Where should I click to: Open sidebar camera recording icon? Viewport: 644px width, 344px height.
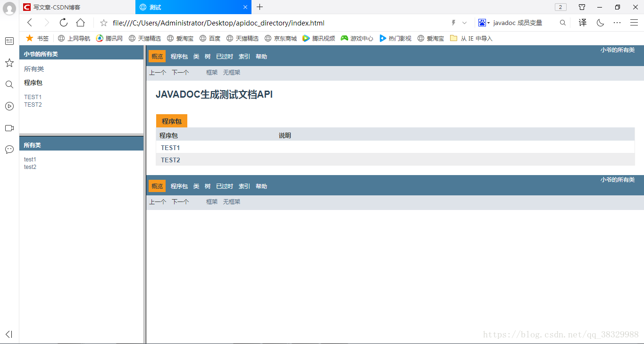point(9,128)
